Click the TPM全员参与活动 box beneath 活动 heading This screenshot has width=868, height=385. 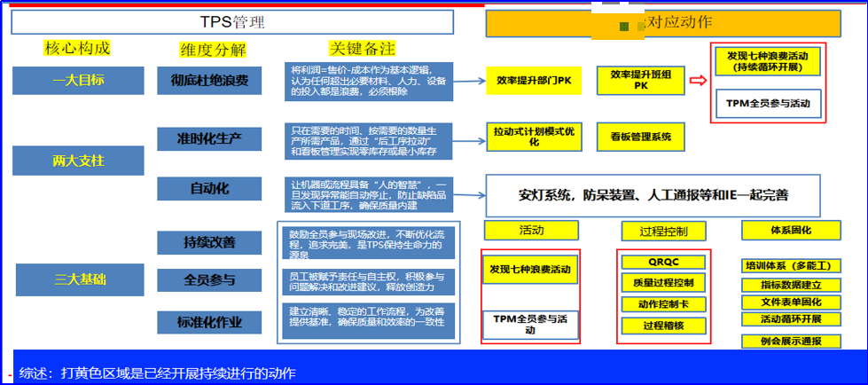[x=530, y=325]
